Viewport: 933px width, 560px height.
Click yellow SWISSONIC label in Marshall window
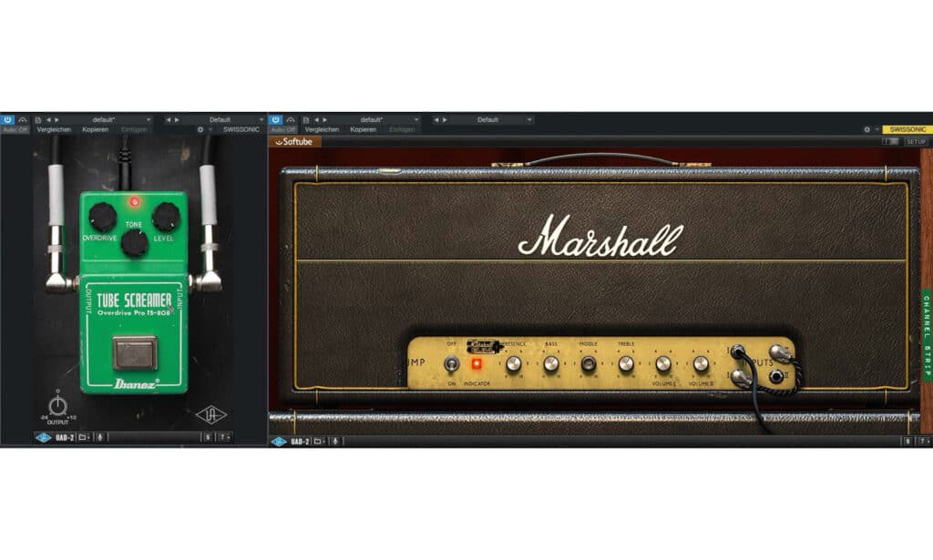coord(907,129)
